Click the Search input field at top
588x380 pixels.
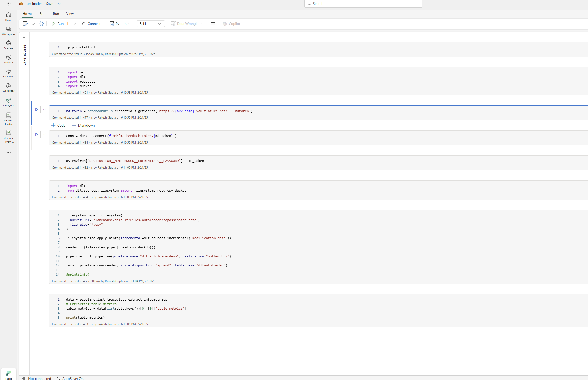click(x=363, y=4)
